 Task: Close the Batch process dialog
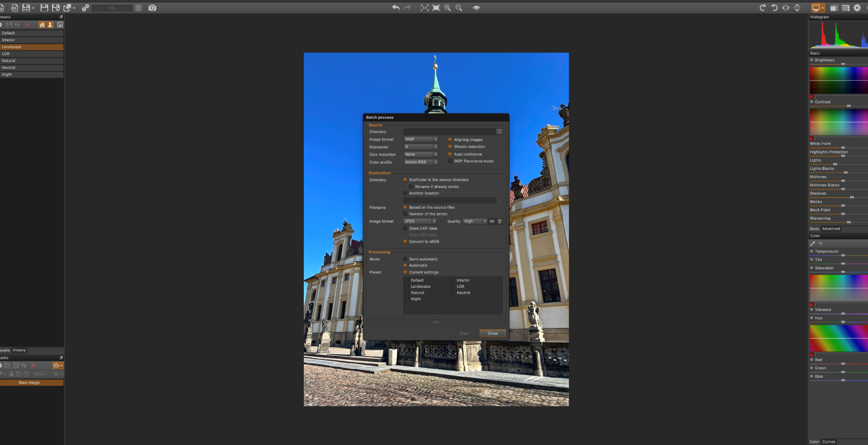(x=492, y=334)
